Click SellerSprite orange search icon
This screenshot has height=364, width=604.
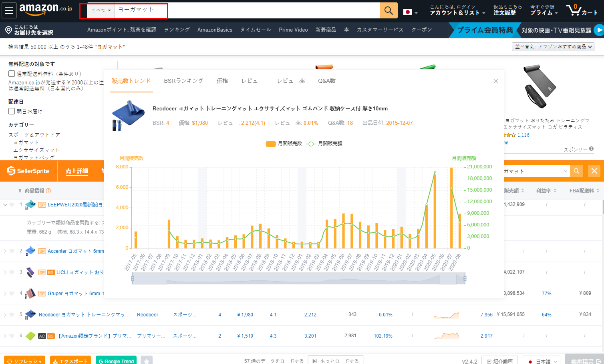point(576,171)
